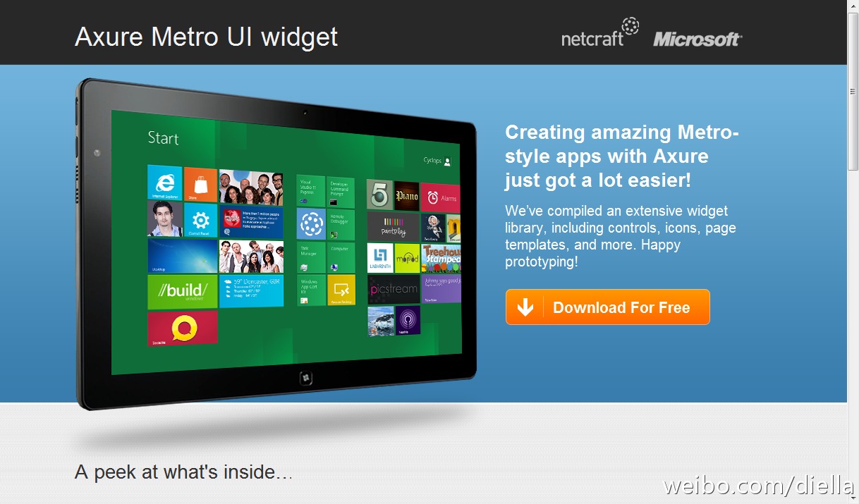Click the Cyclops user account avatar
Viewport: 859px width, 504px height.
point(447,161)
